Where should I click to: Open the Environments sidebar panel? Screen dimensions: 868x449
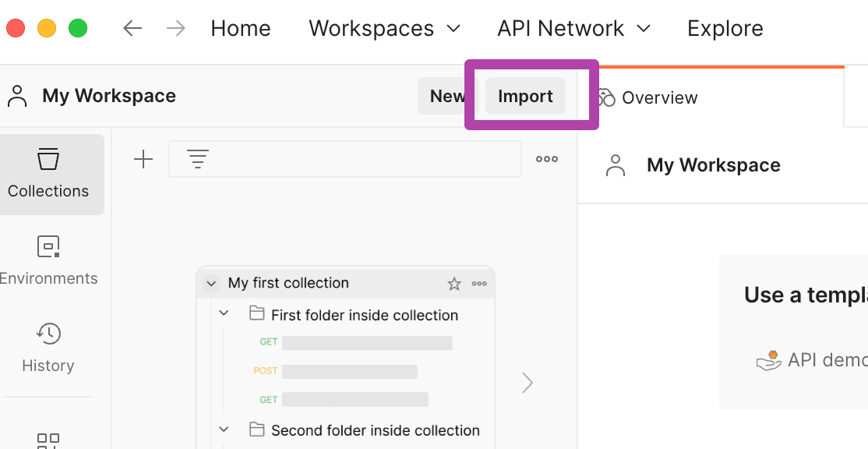pyautogui.click(x=48, y=260)
